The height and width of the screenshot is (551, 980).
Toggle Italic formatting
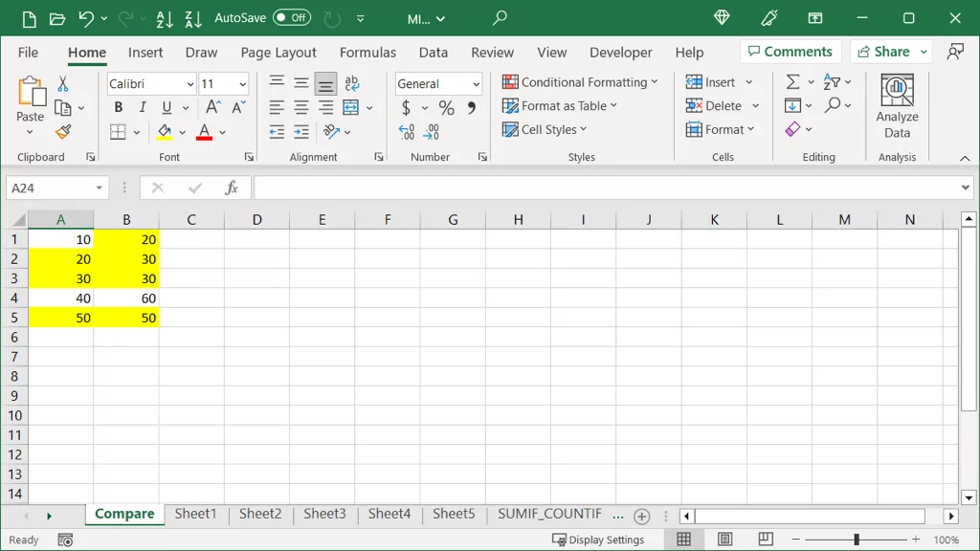[143, 107]
